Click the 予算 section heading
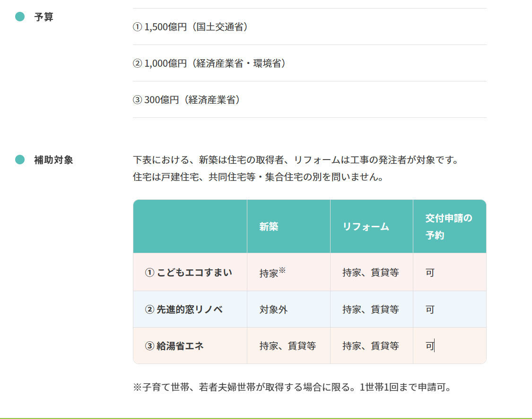This screenshot has width=532, height=419. point(44,17)
